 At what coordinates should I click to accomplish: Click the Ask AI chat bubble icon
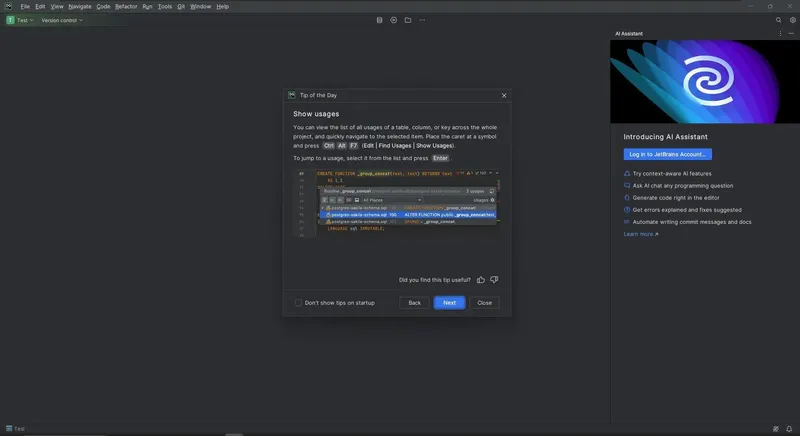click(627, 186)
